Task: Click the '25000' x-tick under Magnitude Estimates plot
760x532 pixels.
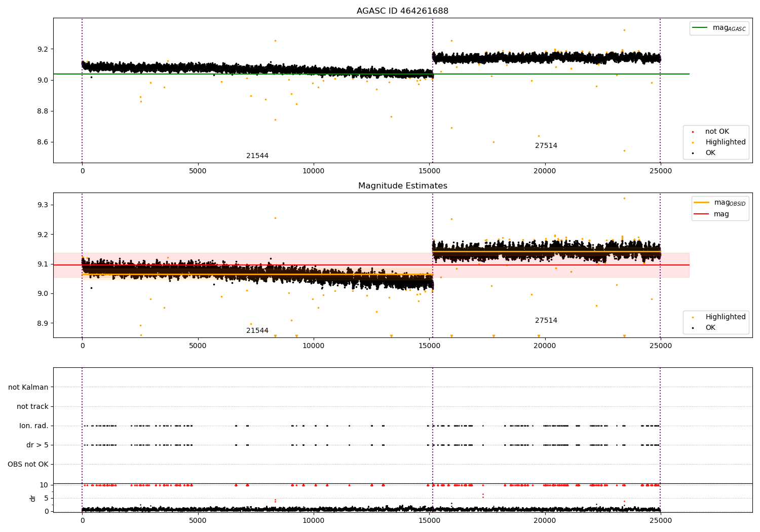Action: [x=661, y=346]
